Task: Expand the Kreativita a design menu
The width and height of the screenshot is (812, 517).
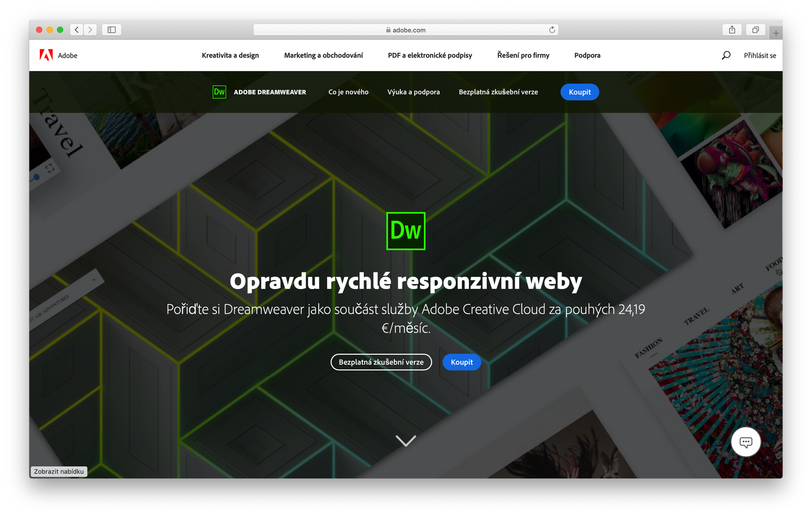Action: [230, 55]
